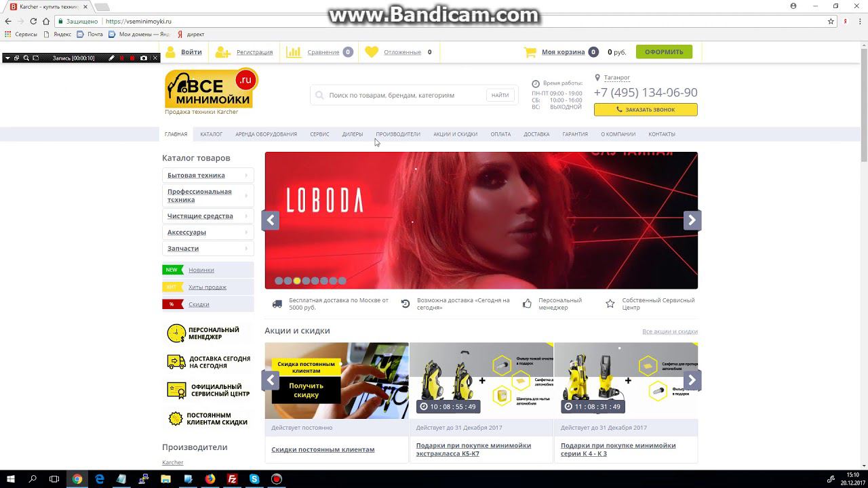This screenshot has width=868, height=488.
Task: Click the registration user-plus icon
Action: coord(222,52)
